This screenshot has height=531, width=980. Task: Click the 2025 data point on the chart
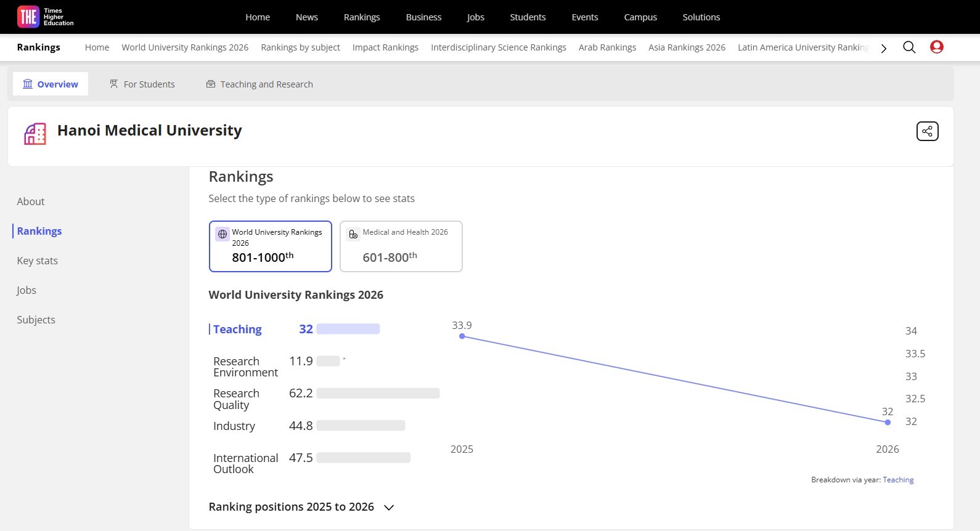pyautogui.click(x=462, y=336)
